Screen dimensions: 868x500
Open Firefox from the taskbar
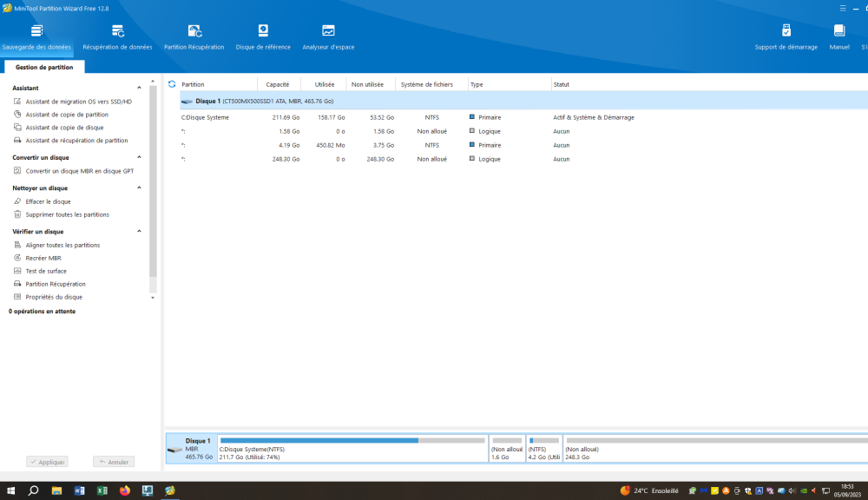pos(125,490)
